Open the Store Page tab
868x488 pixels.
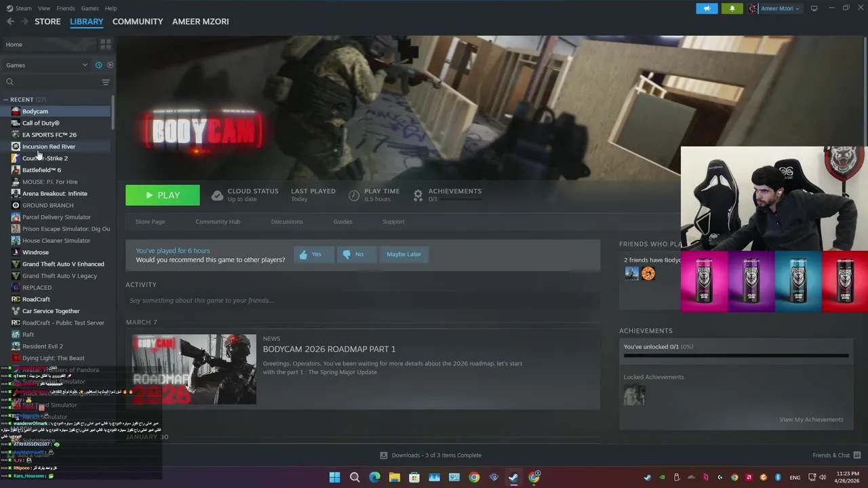pos(150,222)
